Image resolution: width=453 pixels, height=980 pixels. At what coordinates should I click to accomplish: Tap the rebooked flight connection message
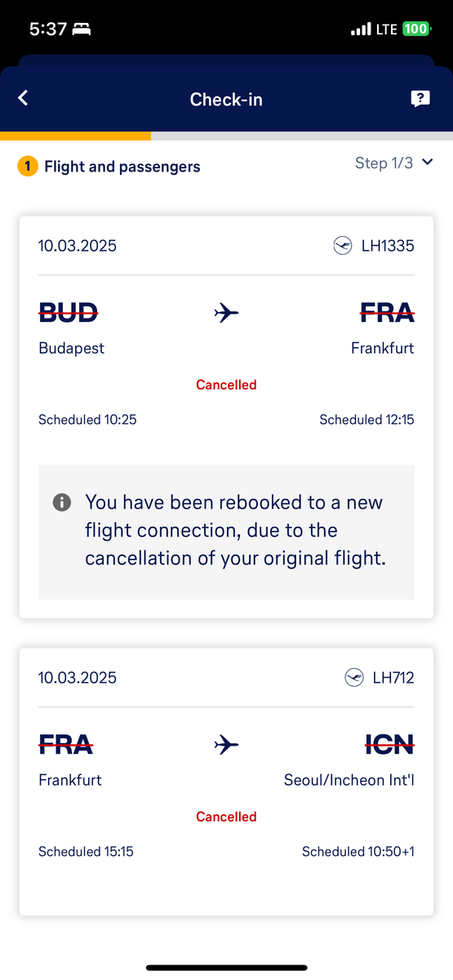click(234, 531)
